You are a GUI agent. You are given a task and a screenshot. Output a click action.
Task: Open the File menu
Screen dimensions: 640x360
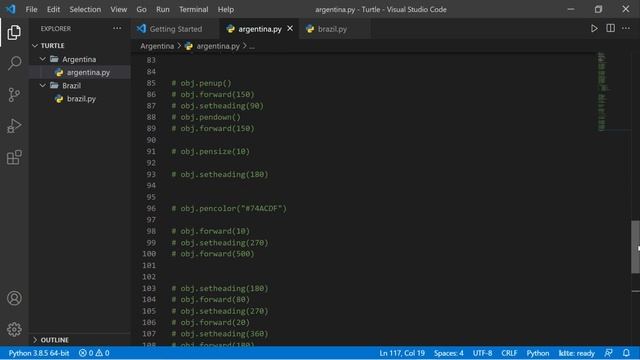tap(31, 9)
